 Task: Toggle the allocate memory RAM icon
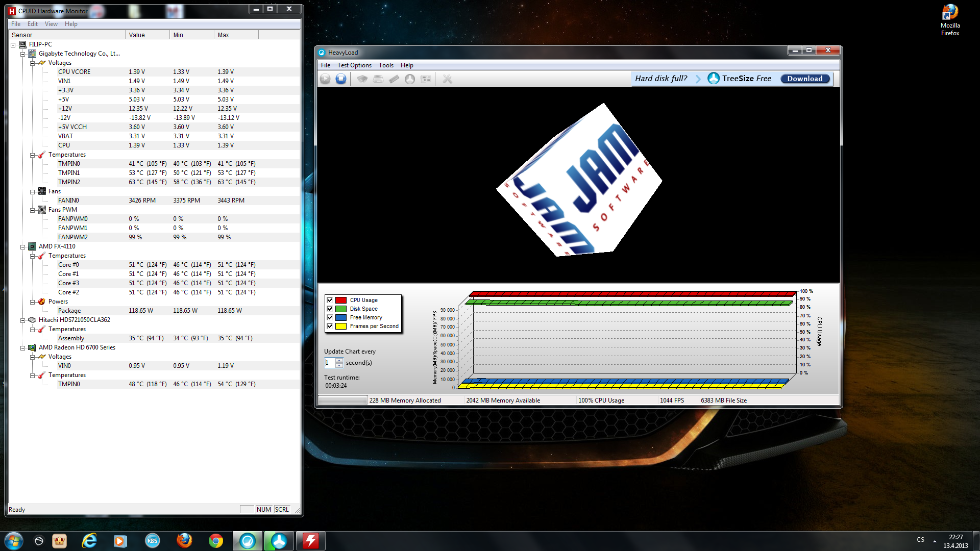(x=394, y=79)
